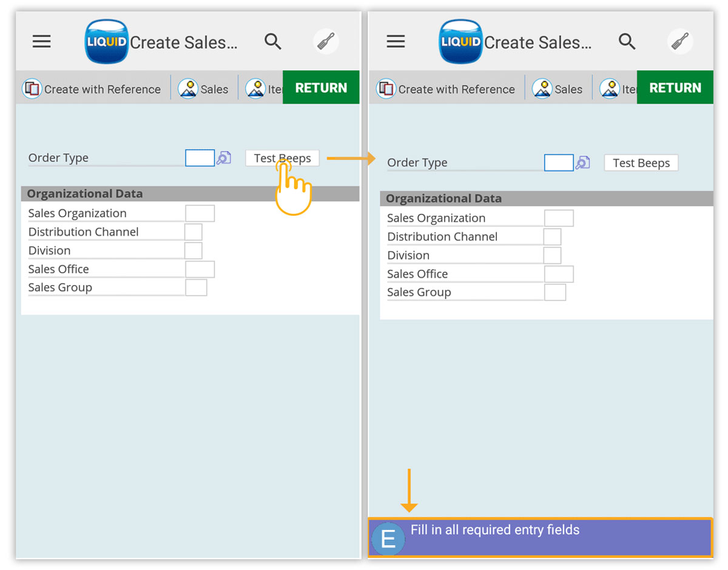Open Order Type value lookup in left screen
728x570 pixels.
click(x=223, y=158)
